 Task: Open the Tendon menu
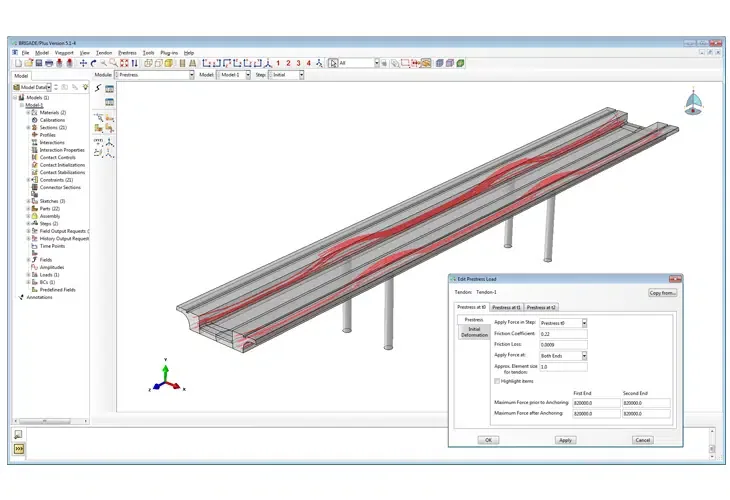coord(104,53)
